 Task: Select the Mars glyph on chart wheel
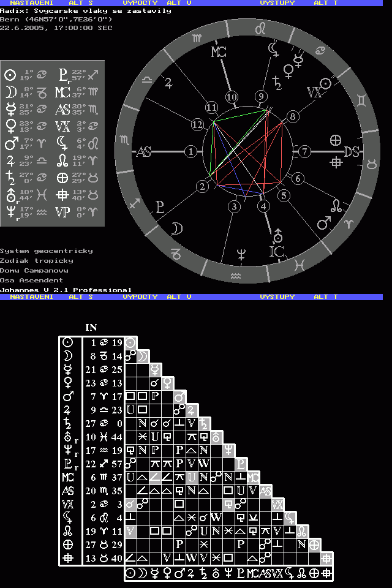point(324,224)
